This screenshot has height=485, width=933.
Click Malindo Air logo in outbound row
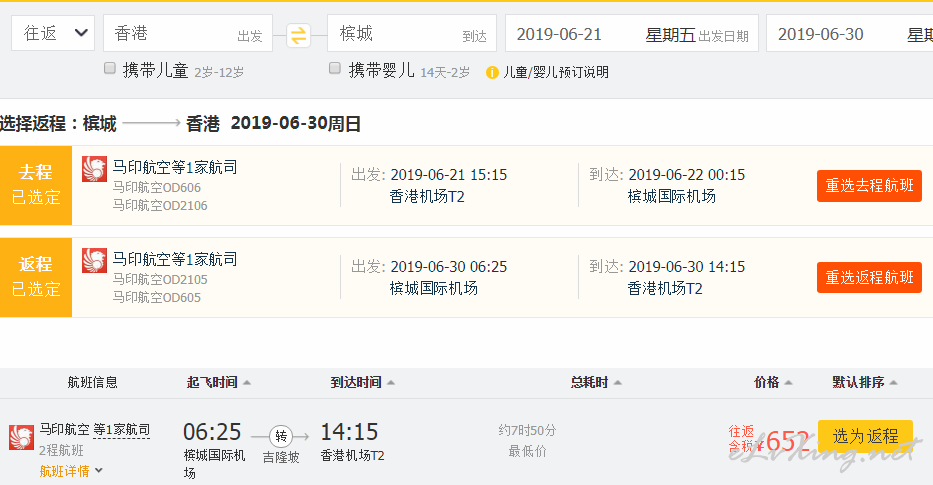[x=95, y=169]
